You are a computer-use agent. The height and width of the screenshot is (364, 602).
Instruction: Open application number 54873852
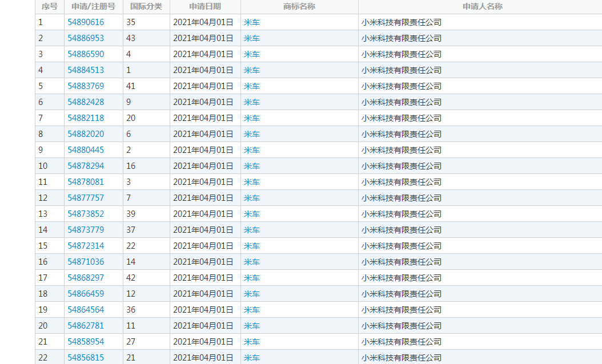tap(86, 214)
